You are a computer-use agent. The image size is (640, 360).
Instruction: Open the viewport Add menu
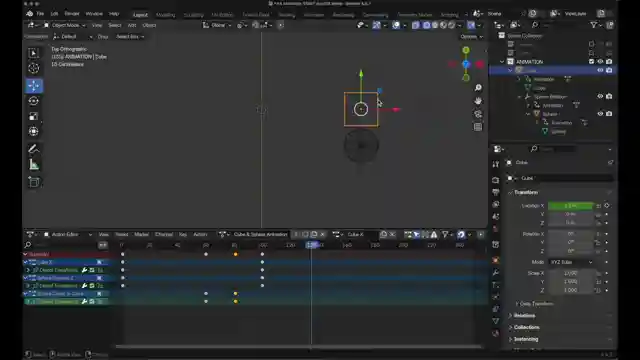(x=131, y=25)
